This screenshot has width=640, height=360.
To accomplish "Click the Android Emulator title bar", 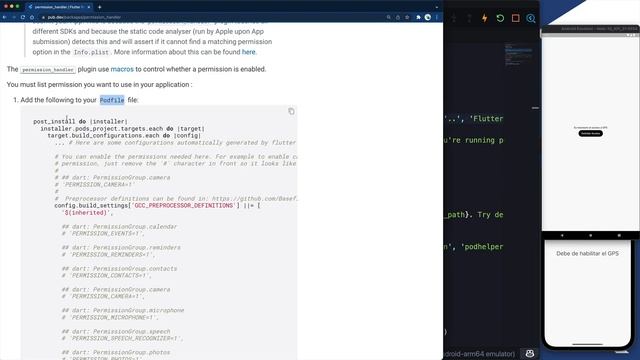I will pos(590,29).
